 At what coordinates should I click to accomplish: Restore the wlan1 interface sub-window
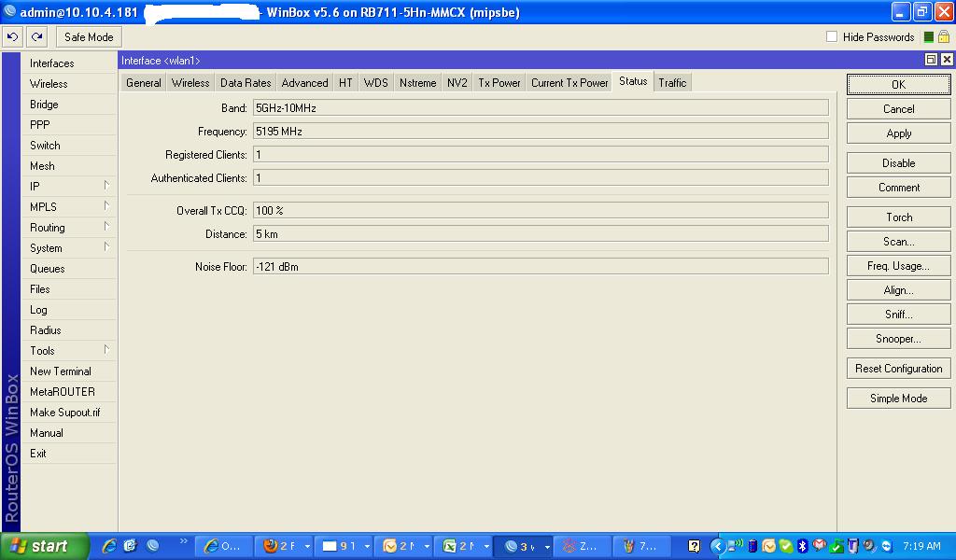931,59
